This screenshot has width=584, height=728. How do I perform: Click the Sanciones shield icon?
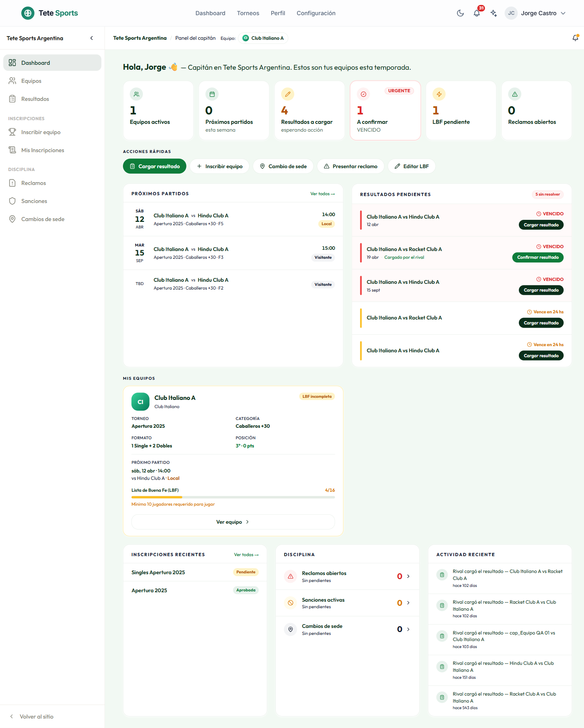pyautogui.click(x=12, y=201)
